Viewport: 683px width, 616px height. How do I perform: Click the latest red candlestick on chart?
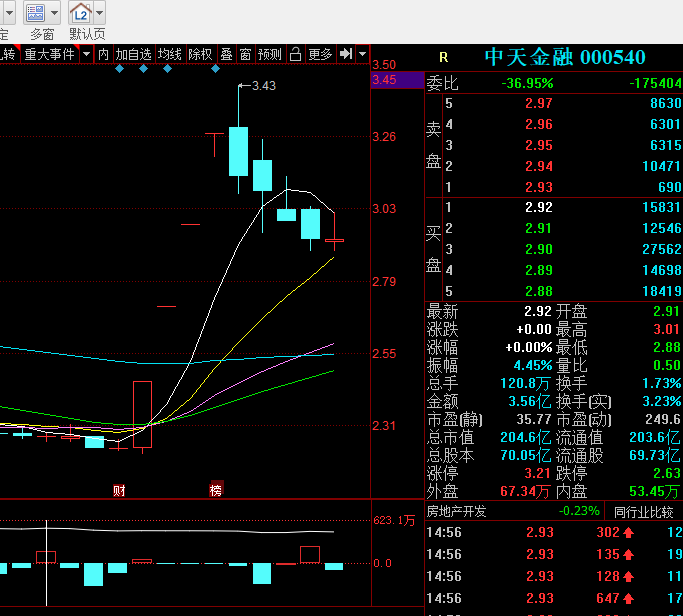pos(335,240)
